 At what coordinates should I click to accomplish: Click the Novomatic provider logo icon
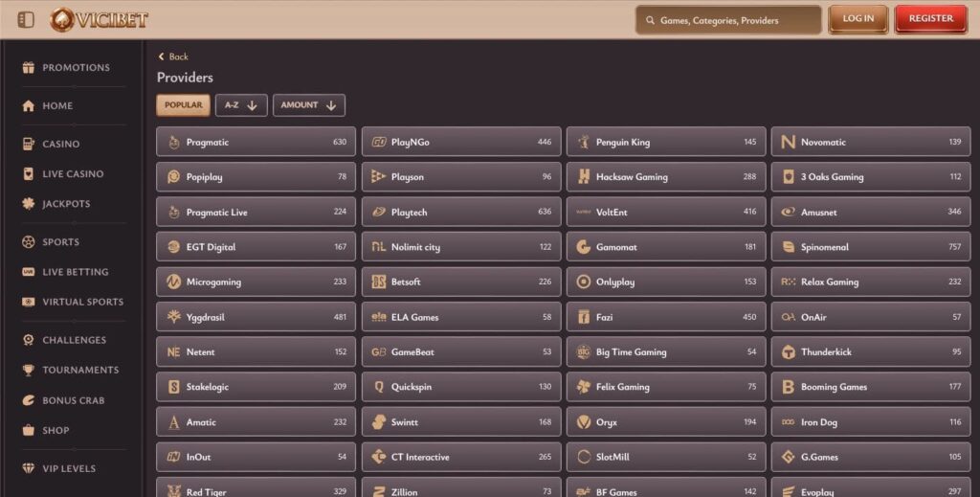pyautogui.click(x=788, y=143)
